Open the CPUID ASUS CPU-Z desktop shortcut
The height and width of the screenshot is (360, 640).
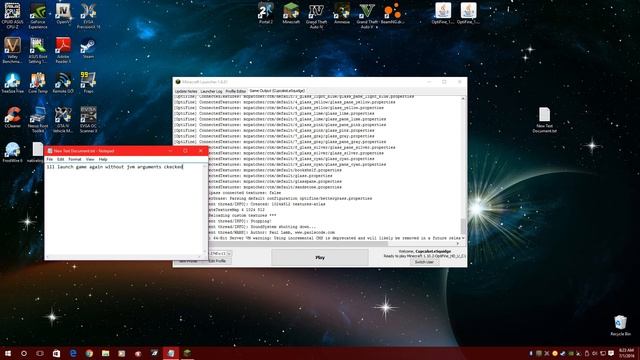click(x=12, y=16)
